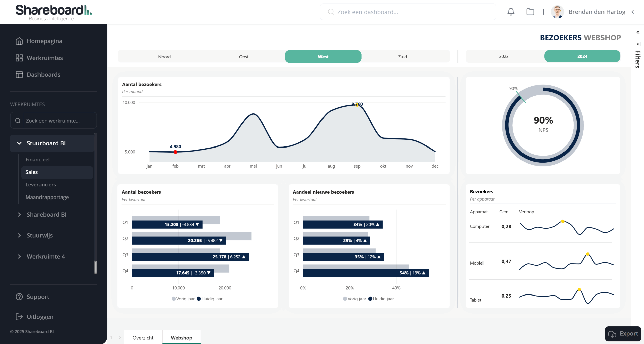Screen dimensions: 644x344
Task: Select the Werkruimtes grid icon
Action: pos(19,58)
